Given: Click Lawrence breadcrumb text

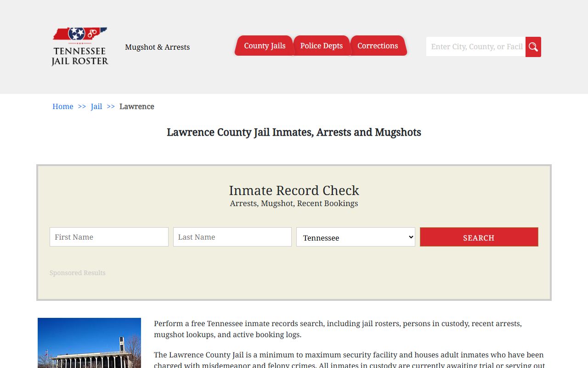Looking at the screenshot, I should click(137, 106).
